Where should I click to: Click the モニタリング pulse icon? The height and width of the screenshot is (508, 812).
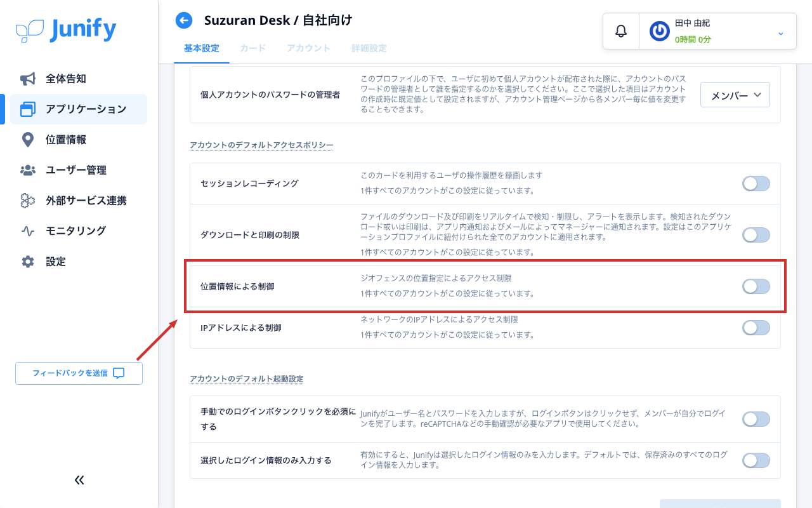click(28, 231)
